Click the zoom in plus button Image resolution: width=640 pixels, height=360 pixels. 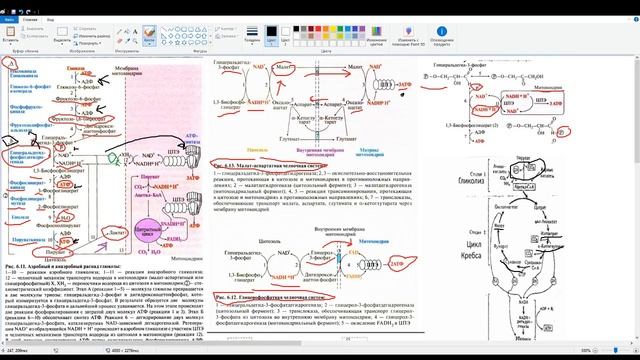point(635,350)
